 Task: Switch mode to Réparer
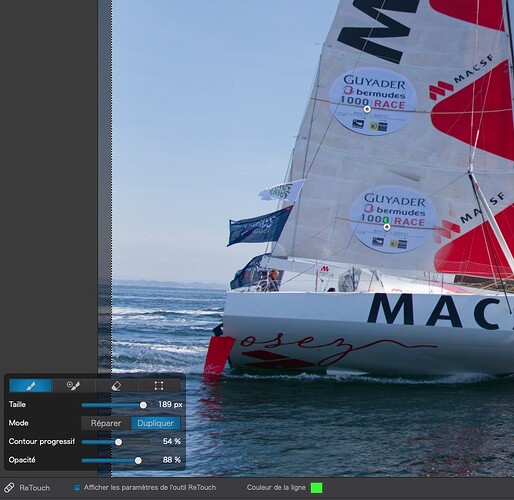(x=106, y=423)
